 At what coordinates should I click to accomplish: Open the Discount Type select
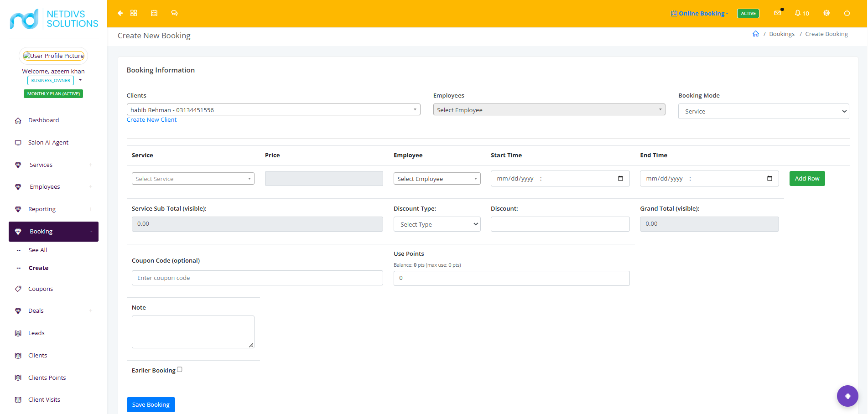pos(437,224)
